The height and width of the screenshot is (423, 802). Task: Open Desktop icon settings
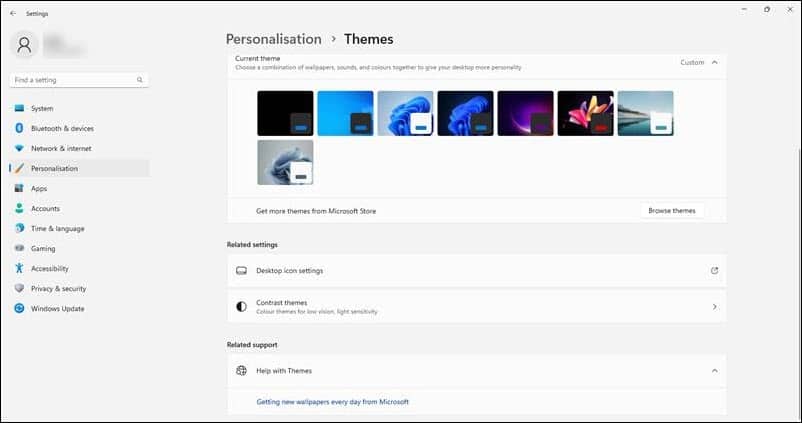click(x=477, y=271)
